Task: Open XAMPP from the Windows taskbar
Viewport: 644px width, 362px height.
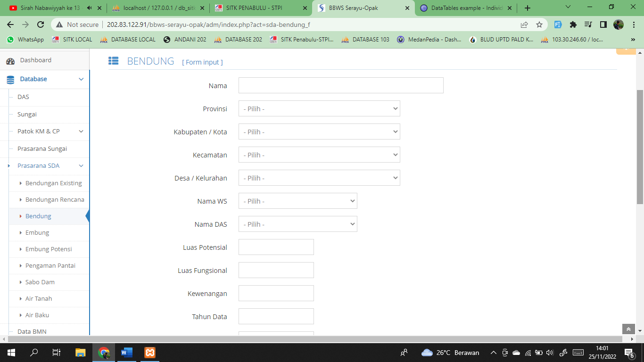Action: click(150, 352)
